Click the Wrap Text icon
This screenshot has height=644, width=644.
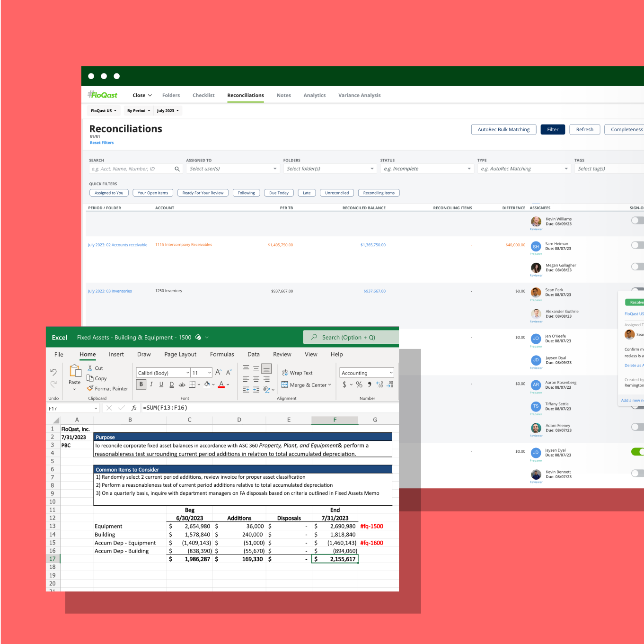(x=285, y=373)
